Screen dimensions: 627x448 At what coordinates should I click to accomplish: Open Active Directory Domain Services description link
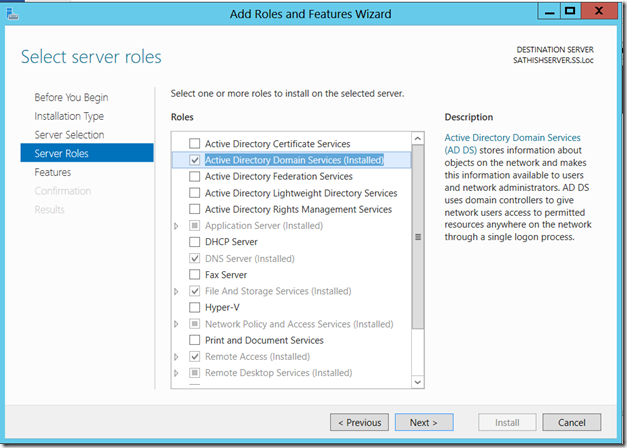click(512, 144)
